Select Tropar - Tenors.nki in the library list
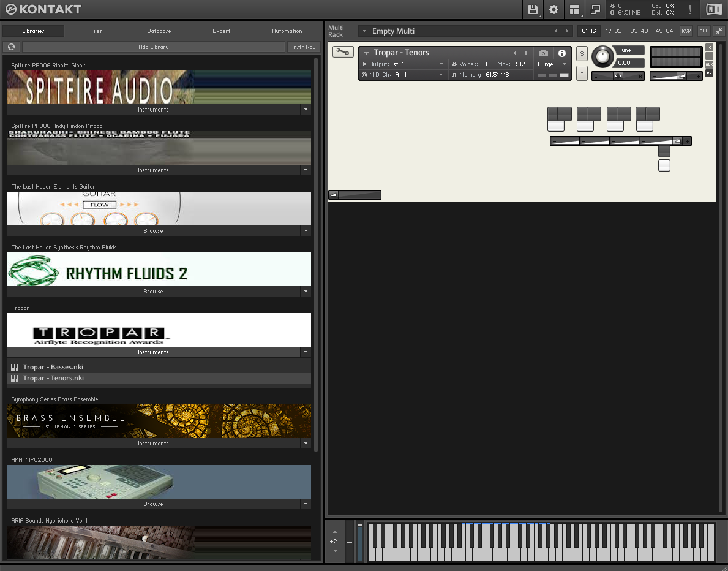The width and height of the screenshot is (728, 571). (159, 378)
